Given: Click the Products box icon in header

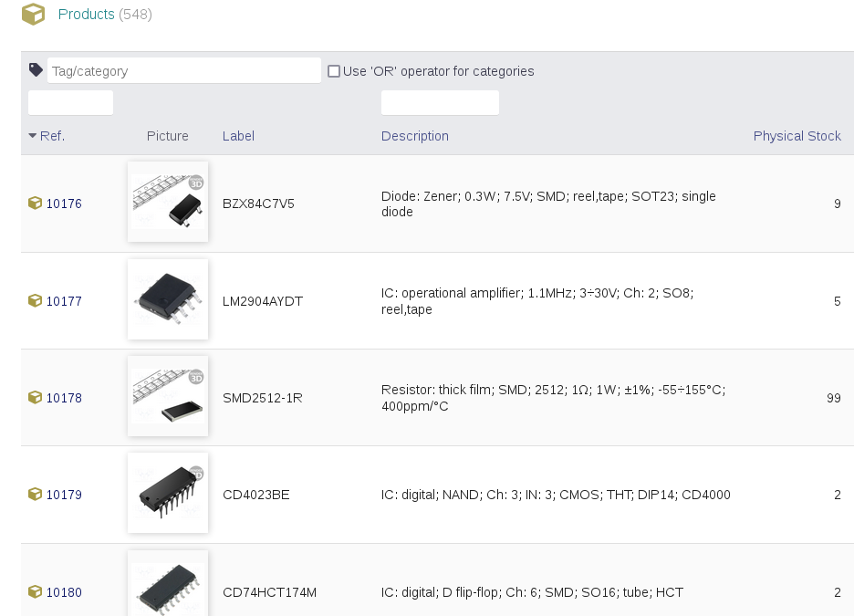Looking at the screenshot, I should pos(33,15).
